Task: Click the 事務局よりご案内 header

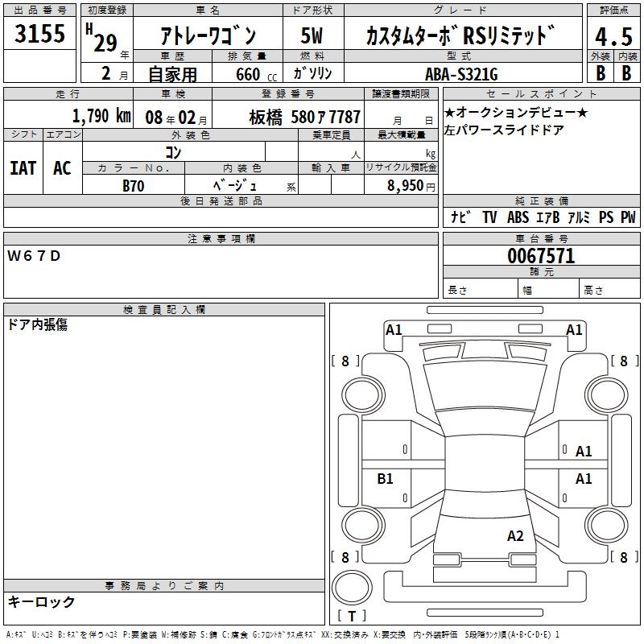Action: point(164,586)
